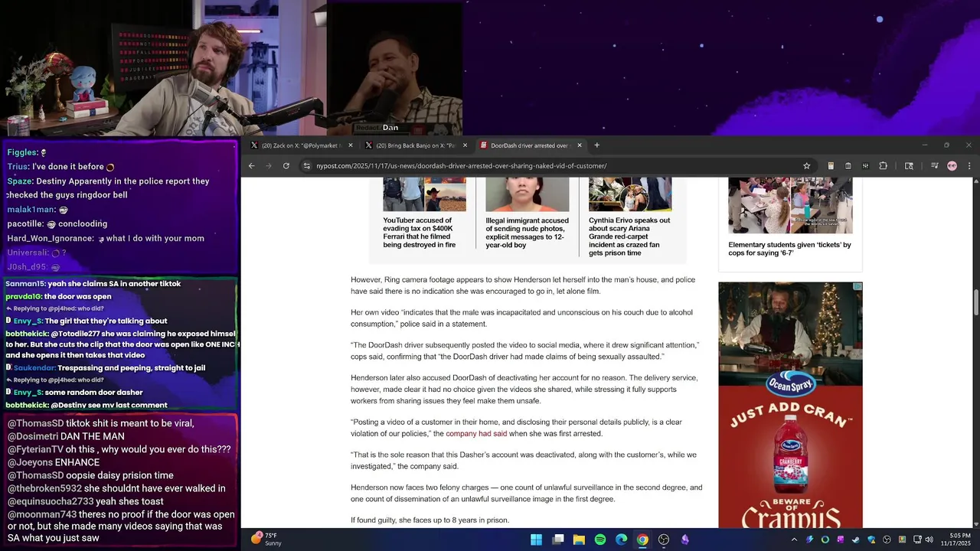Open Elementary students given 'tickets' article link
Image resolution: width=980 pixels, height=551 pixels.
(x=789, y=249)
